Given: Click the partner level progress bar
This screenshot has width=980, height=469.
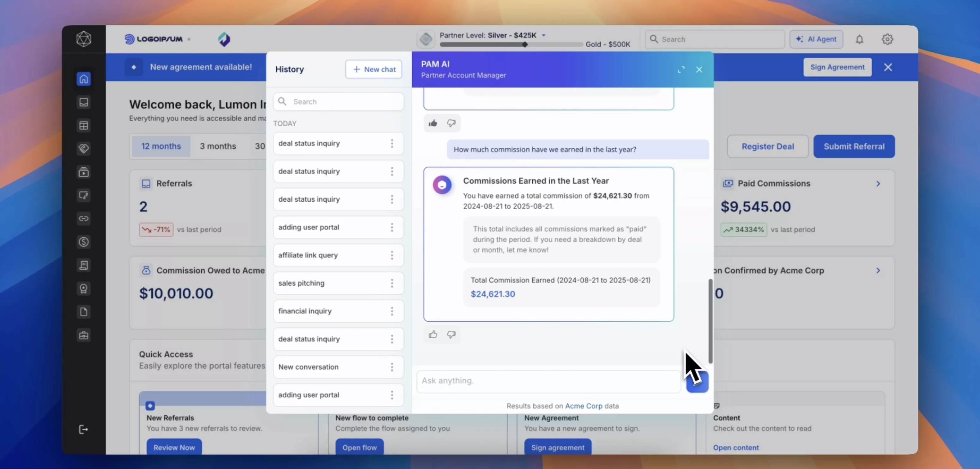Looking at the screenshot, I should (511, 45).
